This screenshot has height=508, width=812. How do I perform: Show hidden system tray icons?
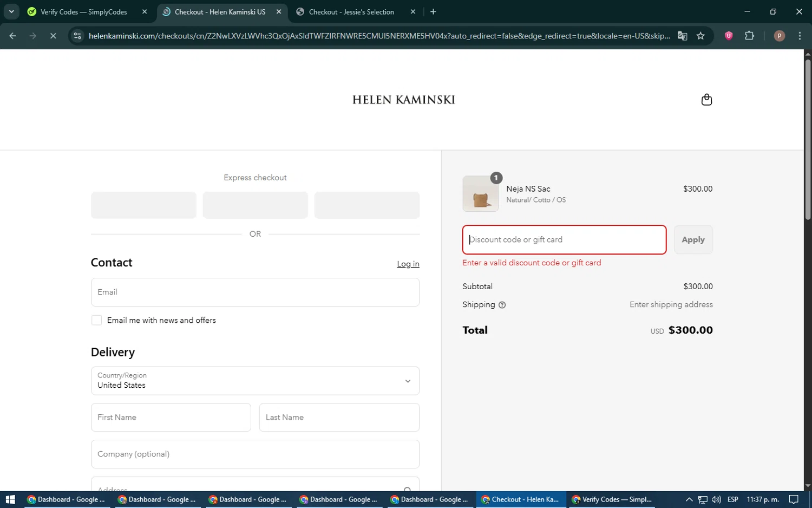tap(689, 499)
